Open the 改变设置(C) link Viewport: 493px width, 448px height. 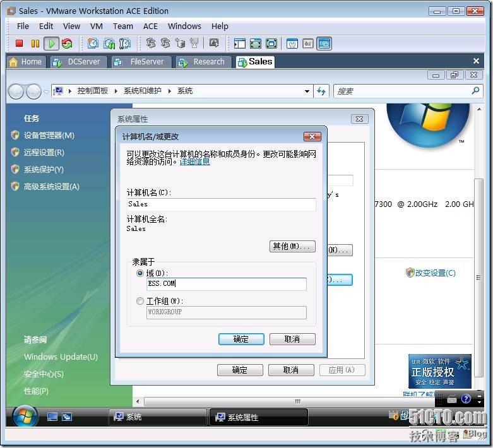pos(435,273)
